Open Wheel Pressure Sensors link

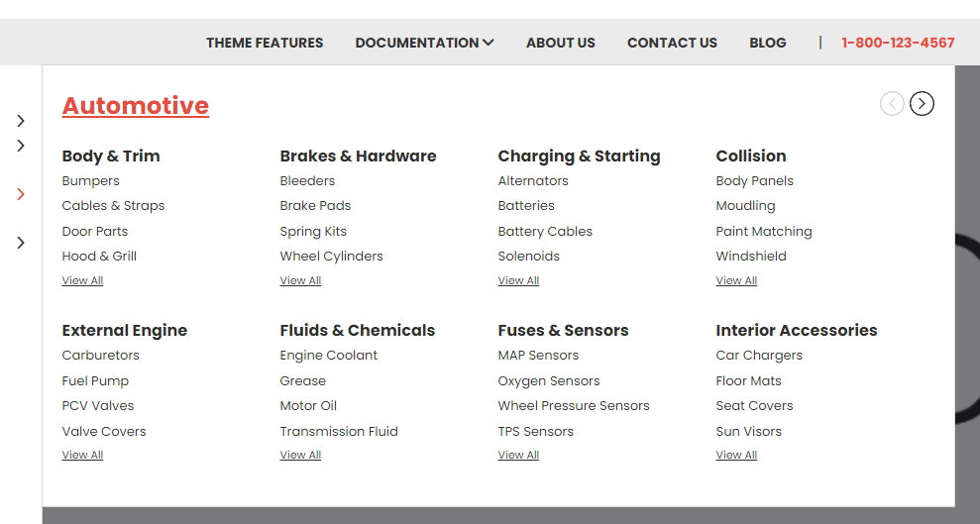pos(574,406)
